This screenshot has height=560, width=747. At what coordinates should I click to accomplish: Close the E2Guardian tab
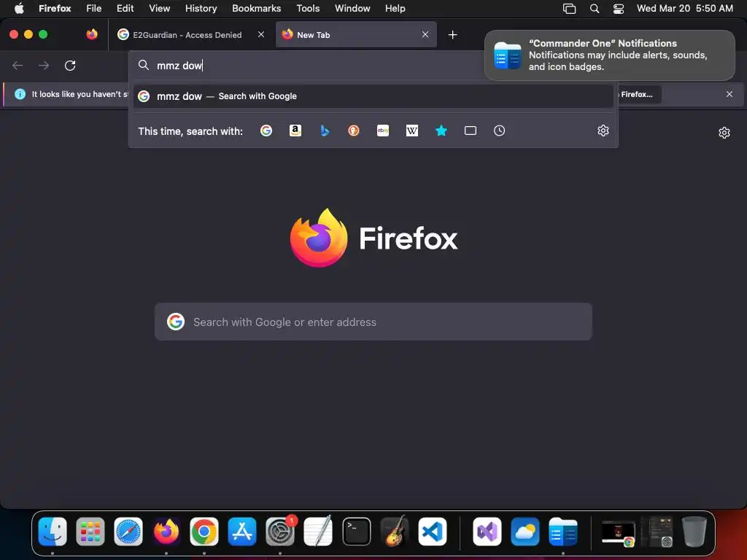(261, 34)
